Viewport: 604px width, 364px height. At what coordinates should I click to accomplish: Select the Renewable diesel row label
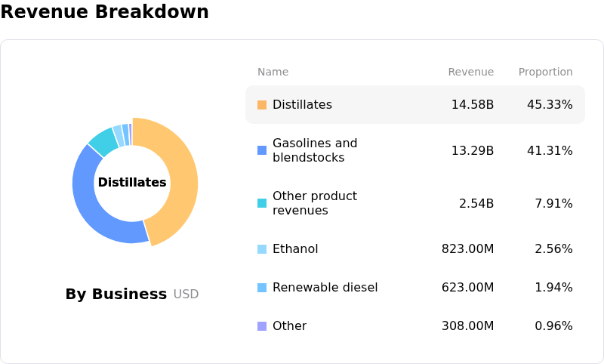tap(325, 288)
